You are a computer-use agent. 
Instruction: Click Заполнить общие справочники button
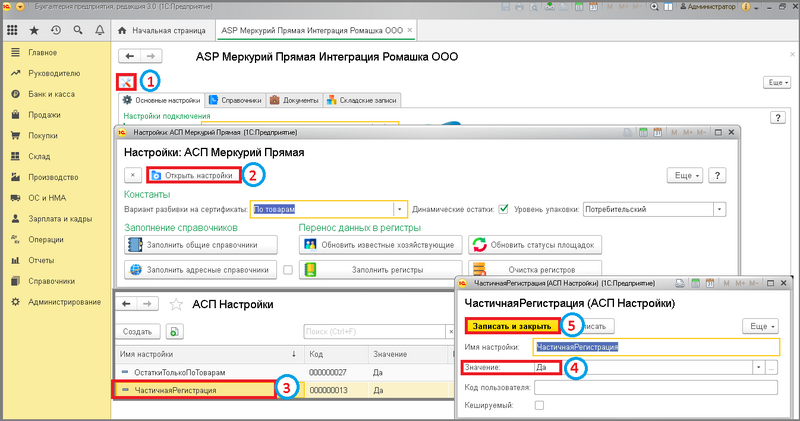[201, 245]
